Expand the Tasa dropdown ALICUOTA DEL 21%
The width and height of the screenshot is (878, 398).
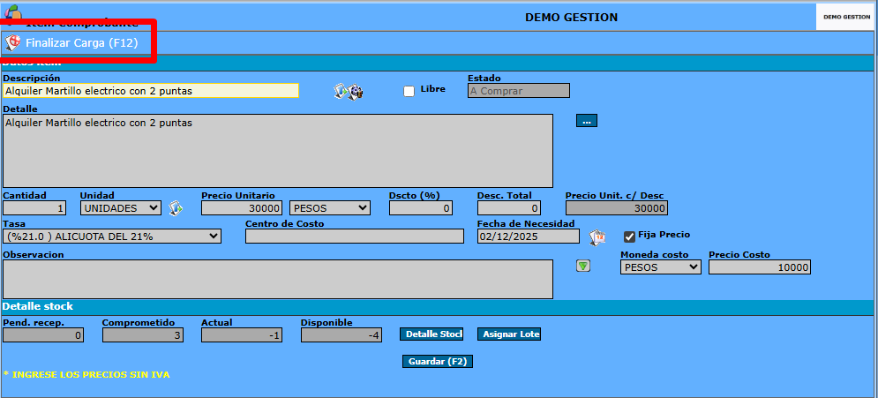pyautogui.click(x=112, y=236)
